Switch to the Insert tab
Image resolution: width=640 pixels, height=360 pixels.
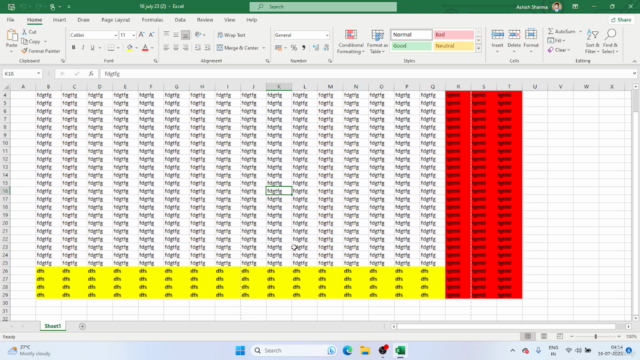pos(59,20)
